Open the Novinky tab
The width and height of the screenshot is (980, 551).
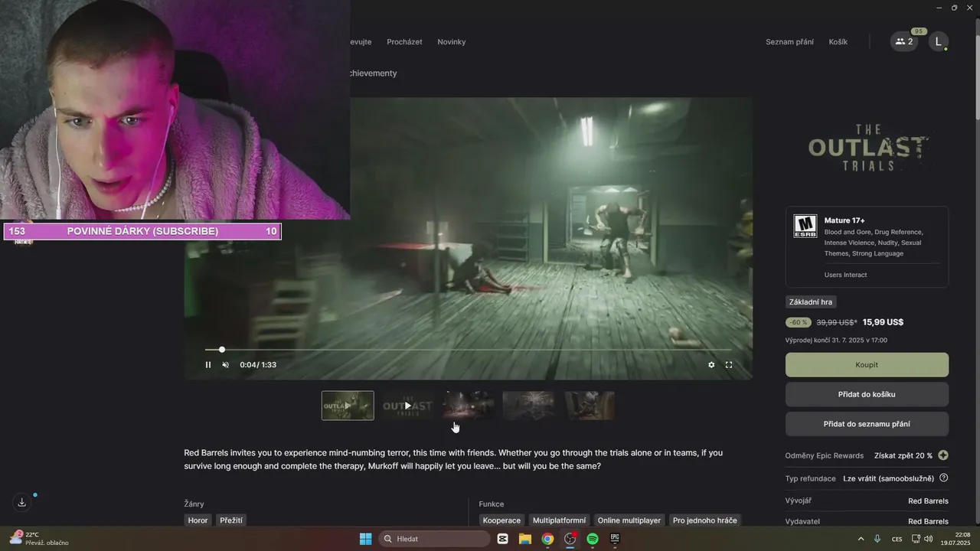point(452,42)
